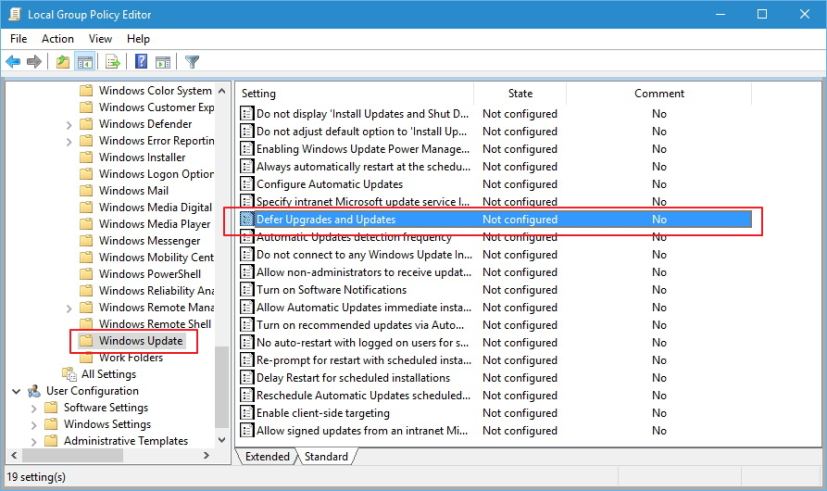Click the Work Folders folder icon

[x=86, y=358]
